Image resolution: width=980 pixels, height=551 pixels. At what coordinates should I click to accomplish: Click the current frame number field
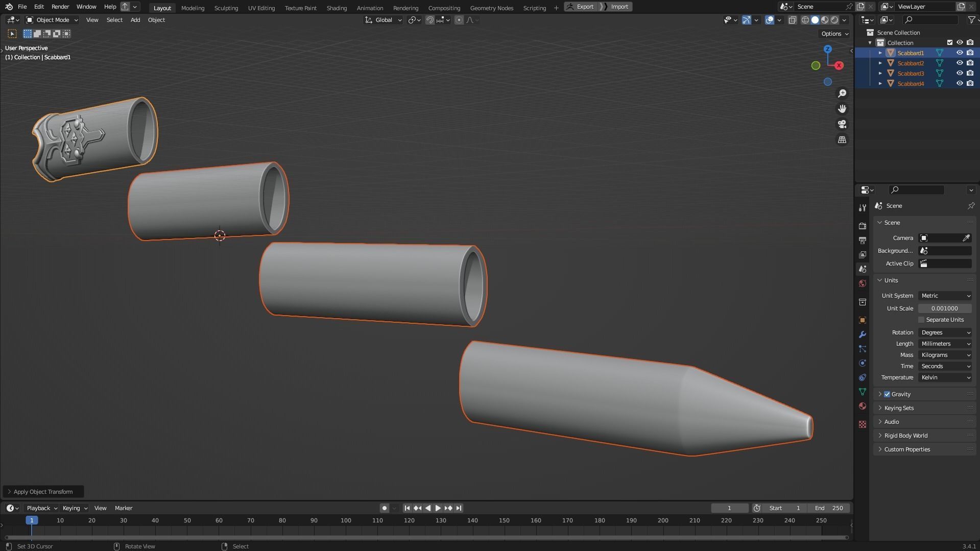coord(729,508)
